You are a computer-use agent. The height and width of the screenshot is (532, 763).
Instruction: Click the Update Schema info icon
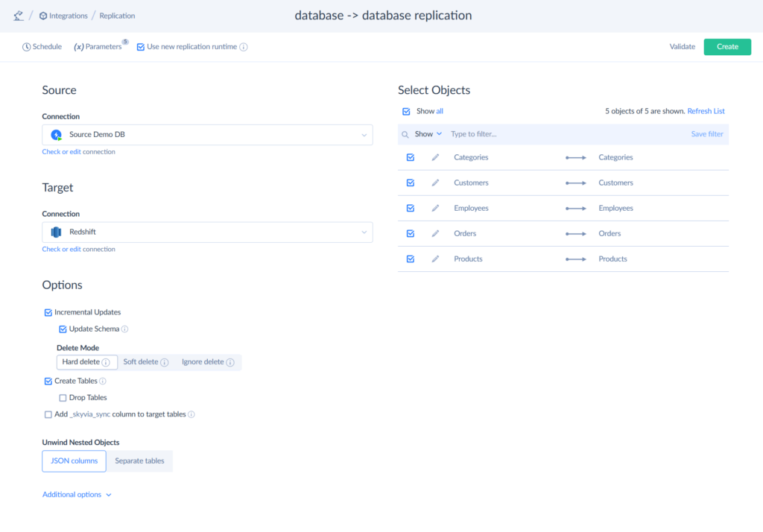click(124, 329)
